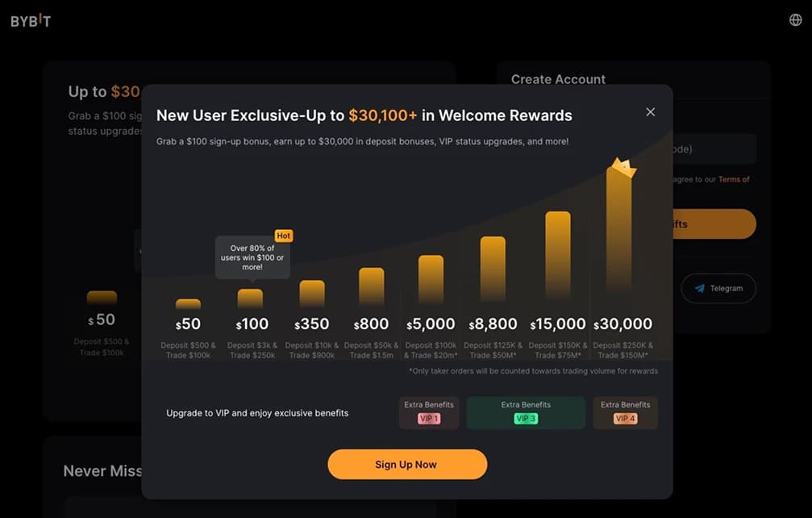
Task: Close the Welcome Rewards popup
Action: 650,112
